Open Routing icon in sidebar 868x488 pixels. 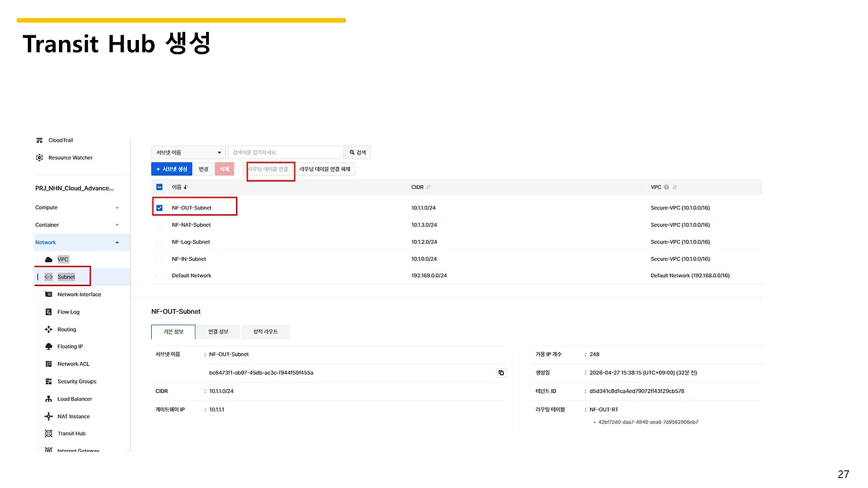click(48, 329)
